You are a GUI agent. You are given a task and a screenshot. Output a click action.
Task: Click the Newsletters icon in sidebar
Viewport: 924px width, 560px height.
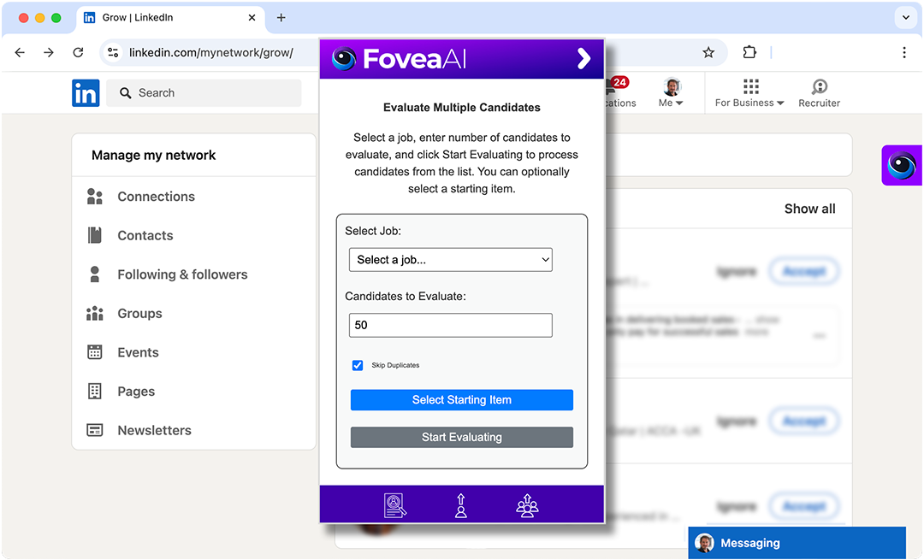94,430
